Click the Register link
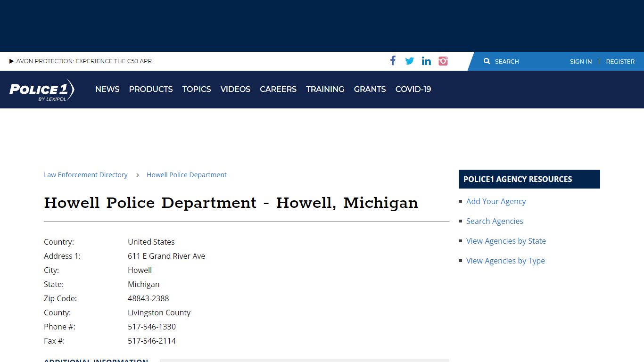644x362 pixels. [620, 61]
